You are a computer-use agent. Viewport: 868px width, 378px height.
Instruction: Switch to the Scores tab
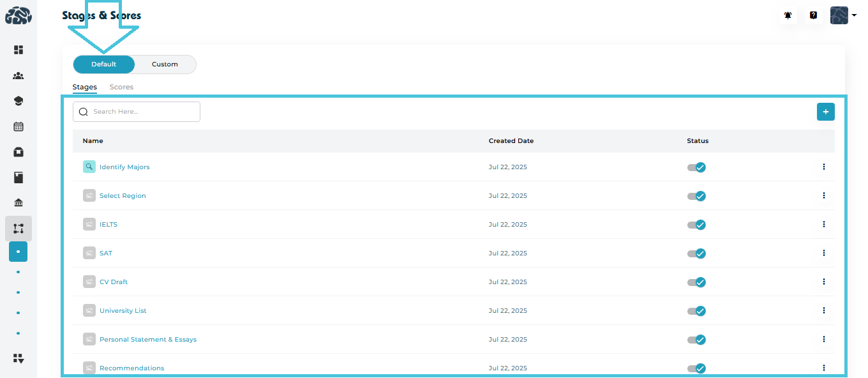point(121,87)
